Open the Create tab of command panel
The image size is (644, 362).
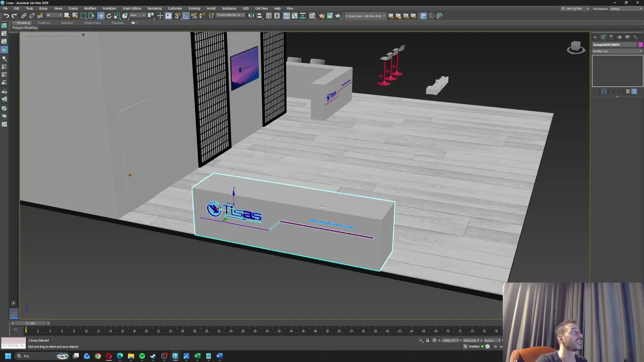pyautogui.click(x=595, y=37)
